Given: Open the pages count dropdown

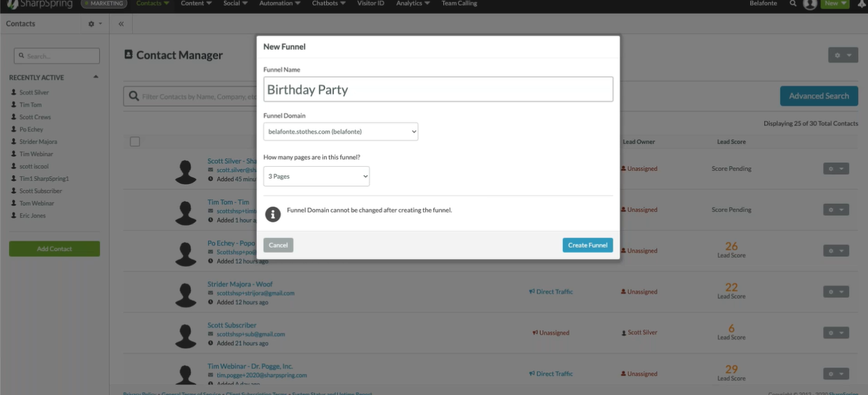Looking at the screenshot, I should coord(316,176).
